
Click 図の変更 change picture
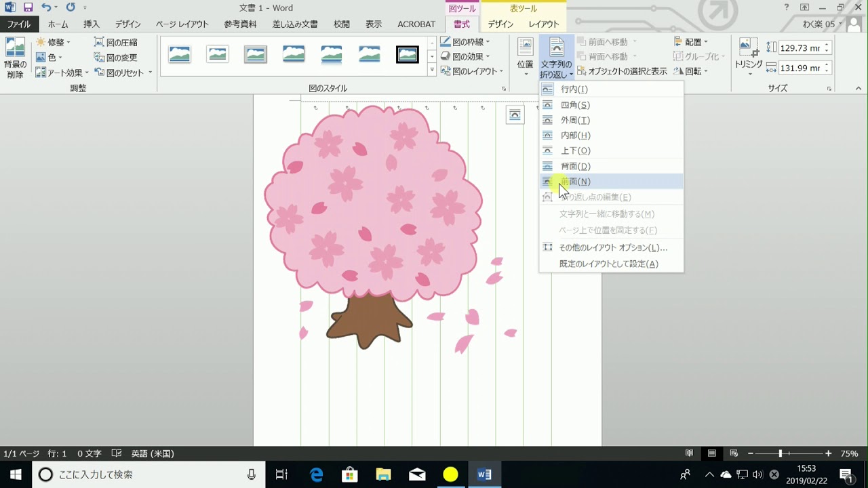click(x=116, y=58)
